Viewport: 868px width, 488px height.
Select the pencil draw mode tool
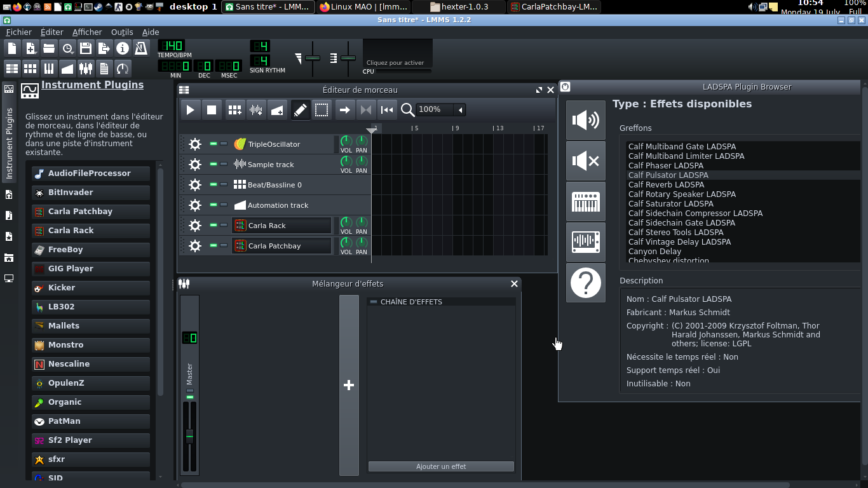coord(301,110)
